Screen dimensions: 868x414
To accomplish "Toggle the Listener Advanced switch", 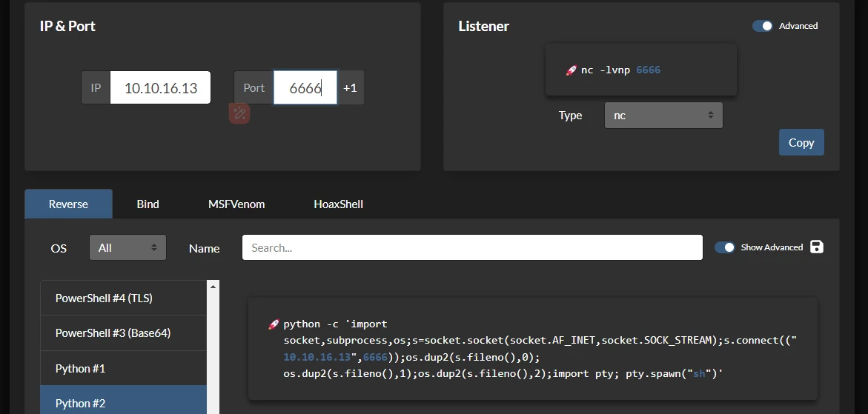I will tap(762, 26).
